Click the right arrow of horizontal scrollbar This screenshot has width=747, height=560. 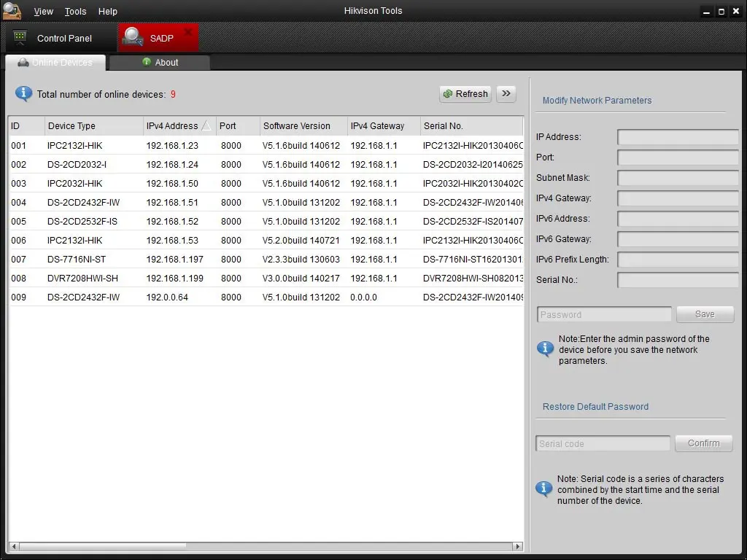pyautogui.click(x=518, y=546)
